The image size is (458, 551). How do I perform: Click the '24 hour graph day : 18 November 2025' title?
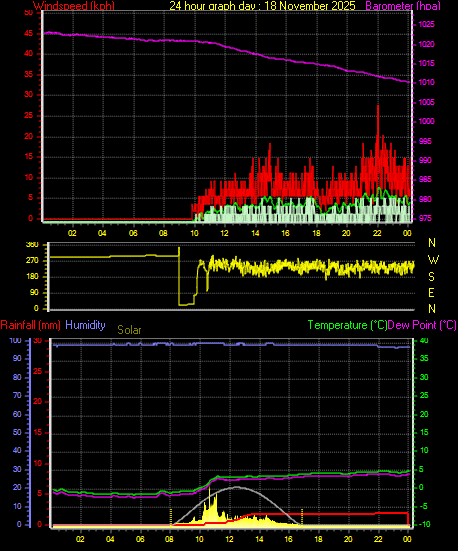[x=262, y=6]
